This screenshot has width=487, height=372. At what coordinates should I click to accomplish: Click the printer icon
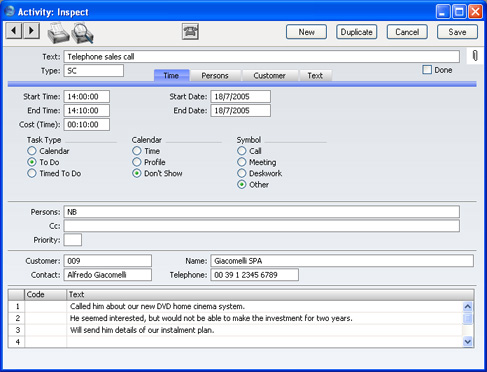(x=58, y=33)
